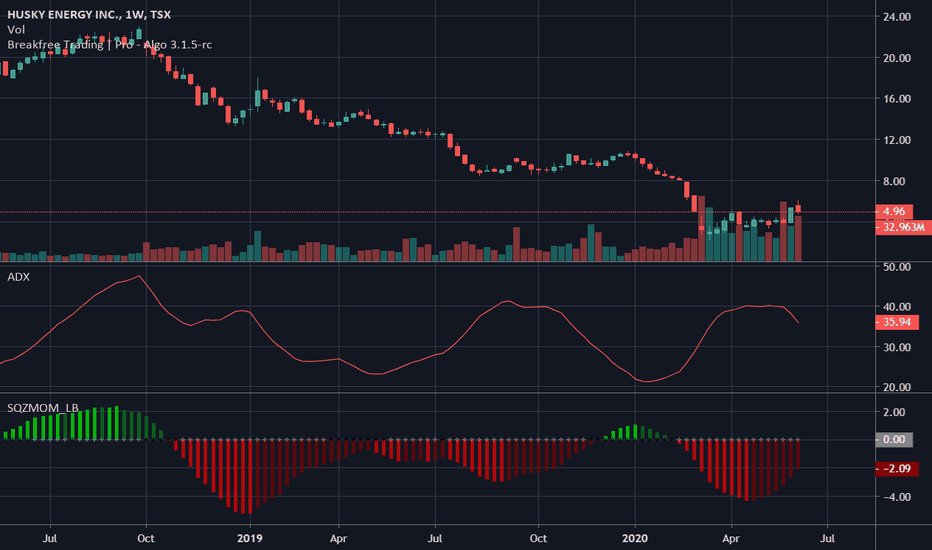Viewport: 932px width, 550px height.
Task: Click 2.00 on the SQZMOM scale
Action: click(894, 412)
